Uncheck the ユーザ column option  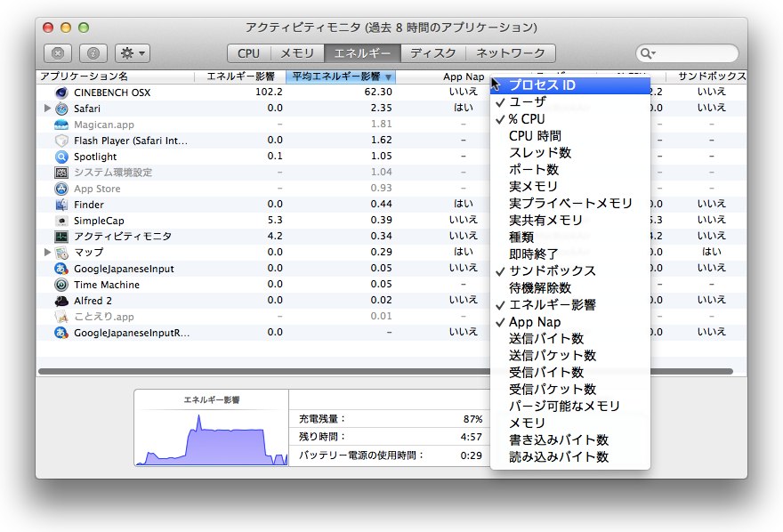click(570, 101)
